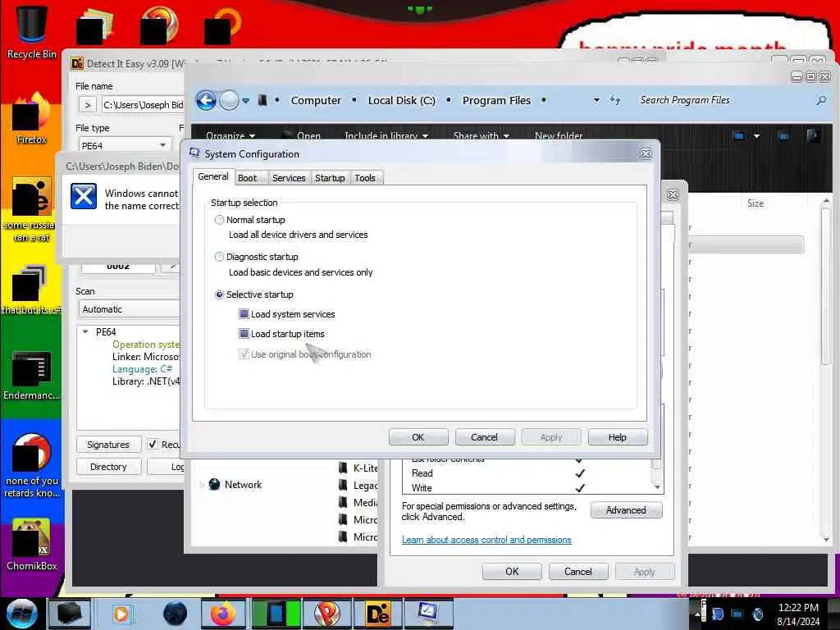Select Diagnostic startup option
Screen dimensions: 840x630
click(x=219, y=257)
